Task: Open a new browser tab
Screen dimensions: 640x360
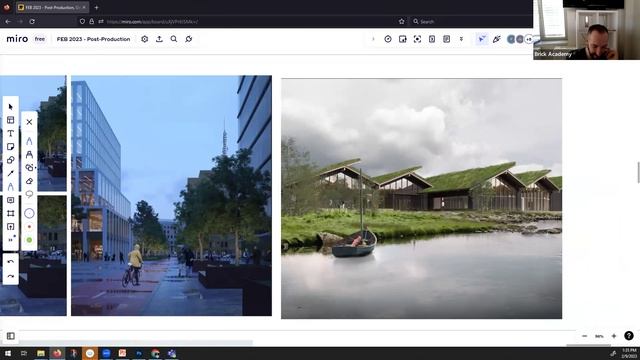Action: pyautogui.click(x=96, y=7)
